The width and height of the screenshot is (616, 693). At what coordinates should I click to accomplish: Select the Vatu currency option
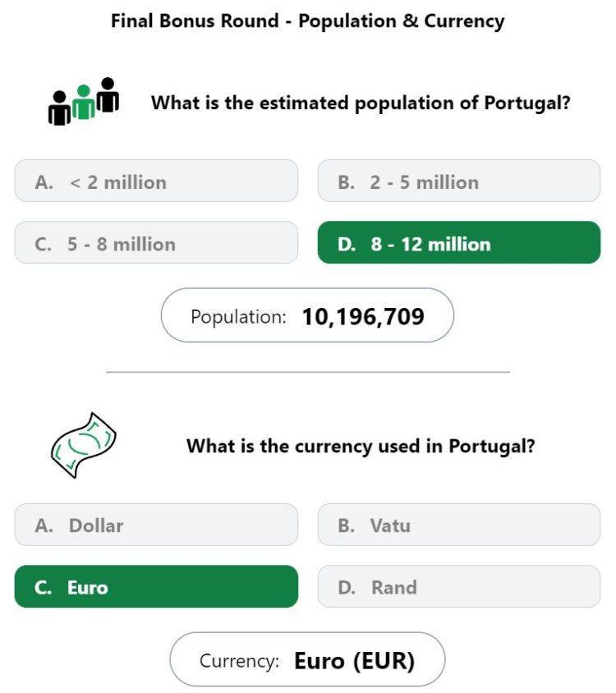[x=459, y=525]
